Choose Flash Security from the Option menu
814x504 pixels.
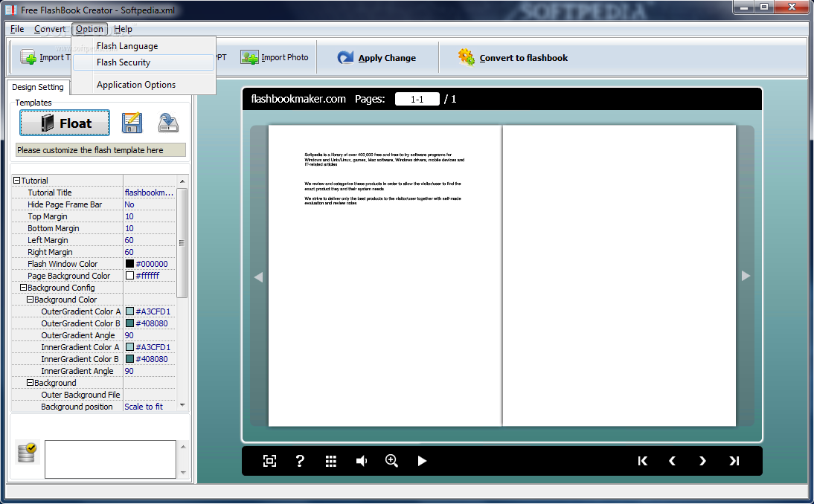coord(144,62)
